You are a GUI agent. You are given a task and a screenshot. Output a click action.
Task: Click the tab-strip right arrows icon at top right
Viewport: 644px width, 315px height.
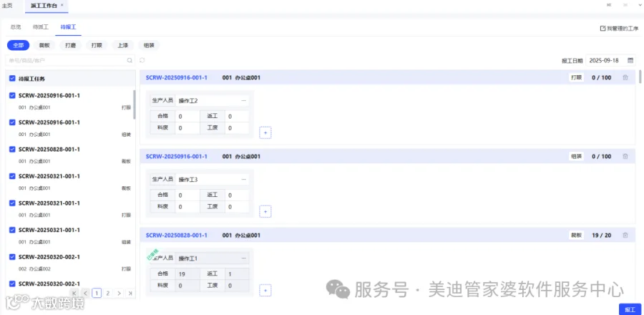(625, 5)
